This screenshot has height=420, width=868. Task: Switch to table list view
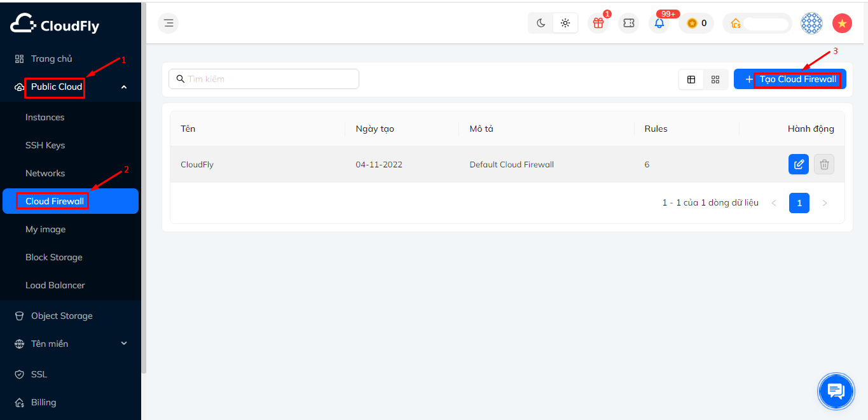691,80
